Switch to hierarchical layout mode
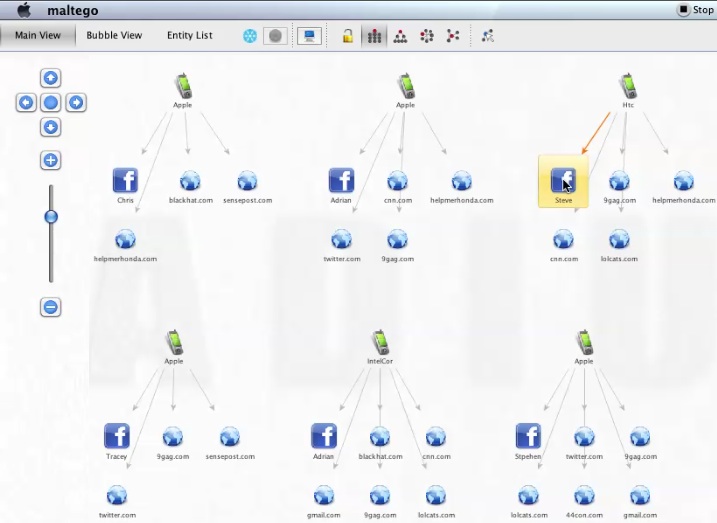 [x=400, y=36]
